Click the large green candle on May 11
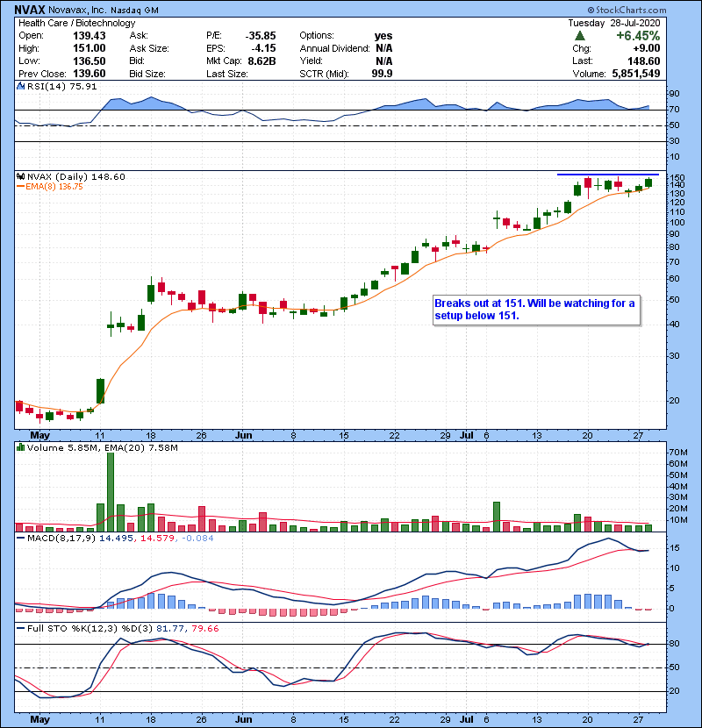 click(x=100, y=391)
